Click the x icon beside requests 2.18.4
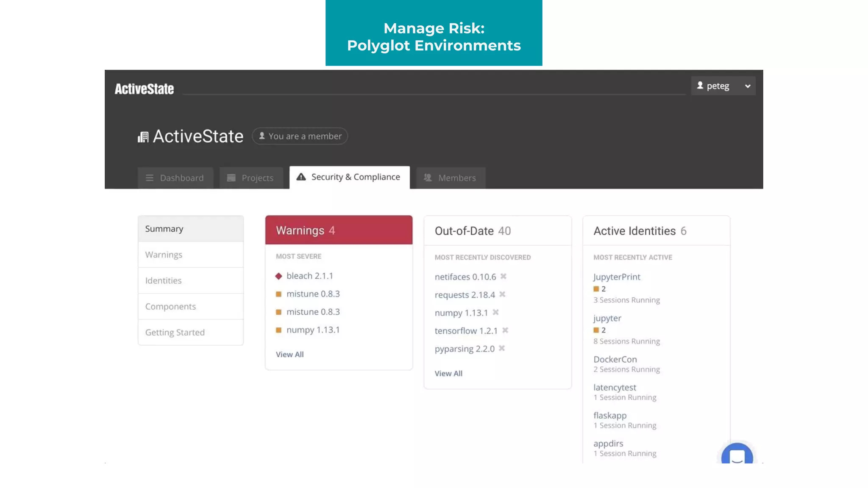Screen dimensions: 868x488 [x=502, y=294]
